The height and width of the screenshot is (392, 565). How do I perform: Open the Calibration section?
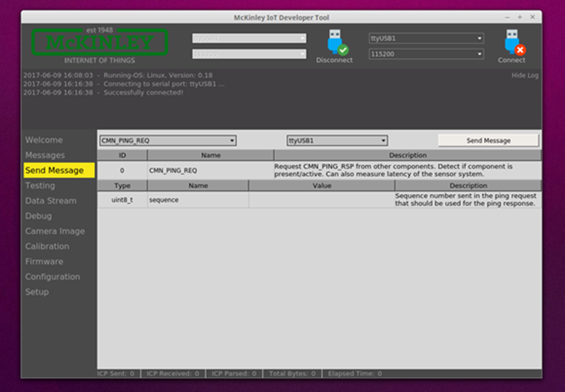coord(47,247)
